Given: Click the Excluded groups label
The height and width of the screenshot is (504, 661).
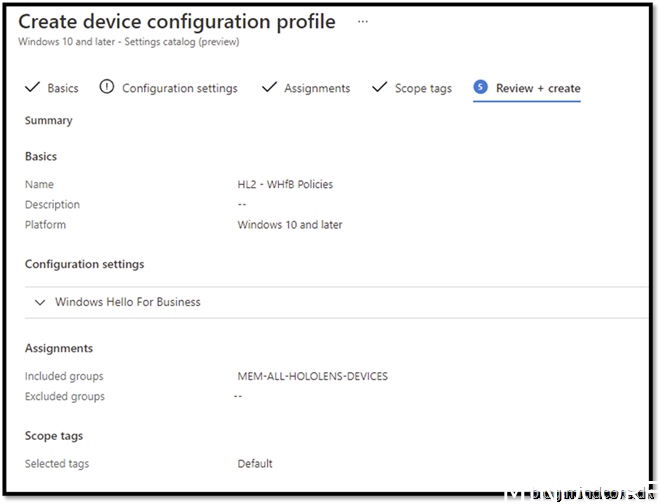Looking at the screenshot, I should [x=65, y=396].
